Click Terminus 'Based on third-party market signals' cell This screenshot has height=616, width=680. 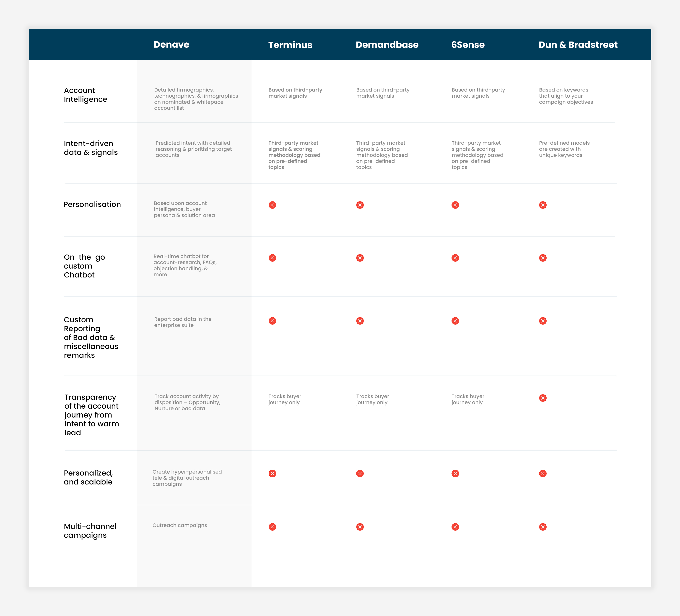click(x=295, y=93)
